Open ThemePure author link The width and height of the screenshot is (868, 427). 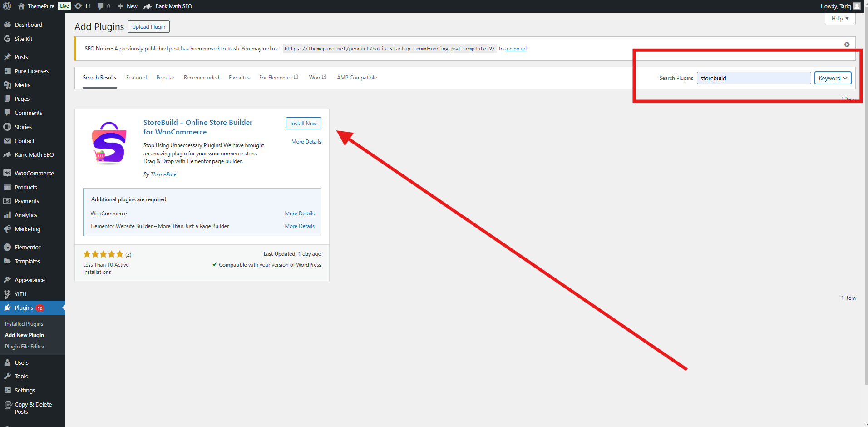(x=163, y=174)
